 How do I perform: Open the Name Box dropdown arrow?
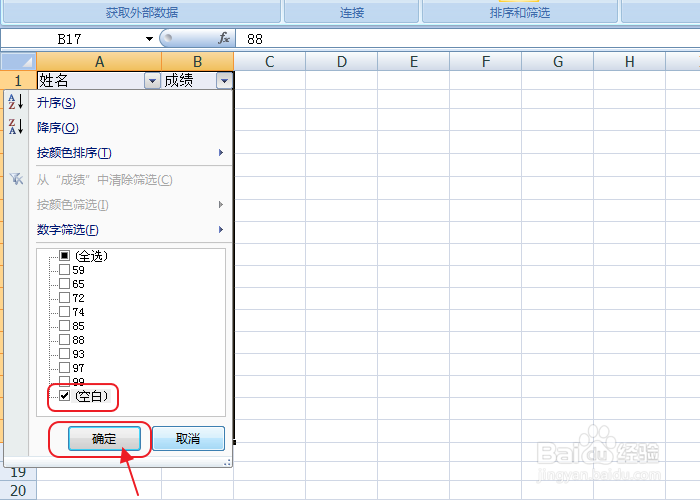149,39
